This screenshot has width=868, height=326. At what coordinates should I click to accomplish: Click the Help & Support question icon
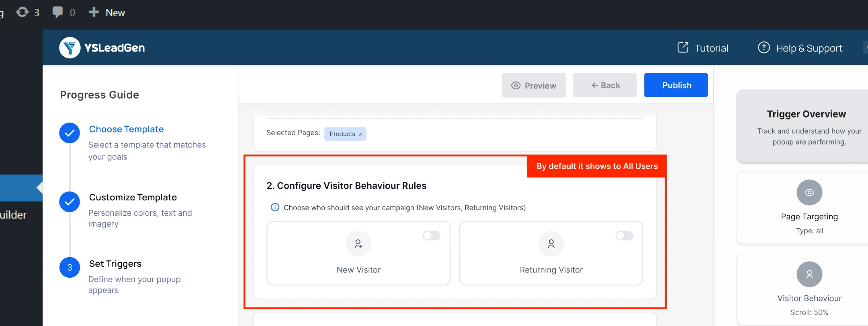click(764, 47)
